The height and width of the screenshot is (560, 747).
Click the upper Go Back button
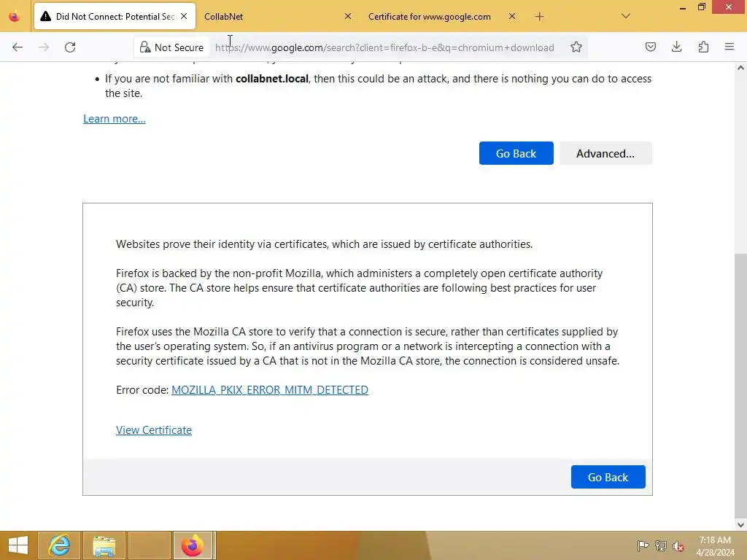click(x=516, y=153)
